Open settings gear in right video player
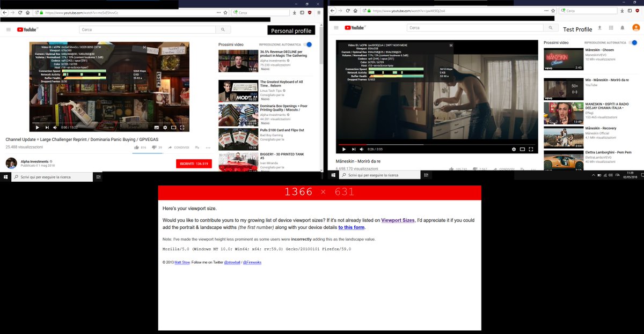Viewport: 644px width, 334px height. [x=514, y=149]
